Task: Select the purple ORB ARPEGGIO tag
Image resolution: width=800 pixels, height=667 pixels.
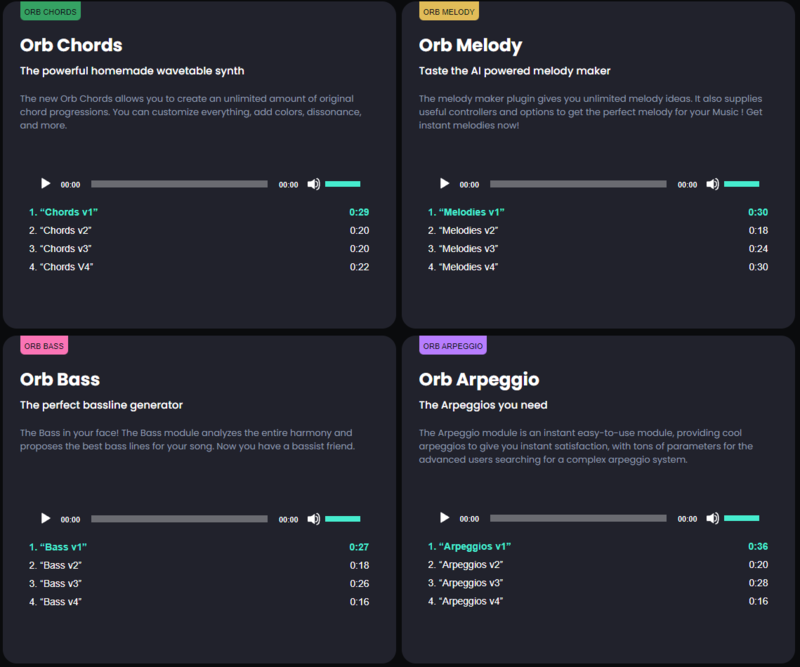Action: [x=453, y=346]
